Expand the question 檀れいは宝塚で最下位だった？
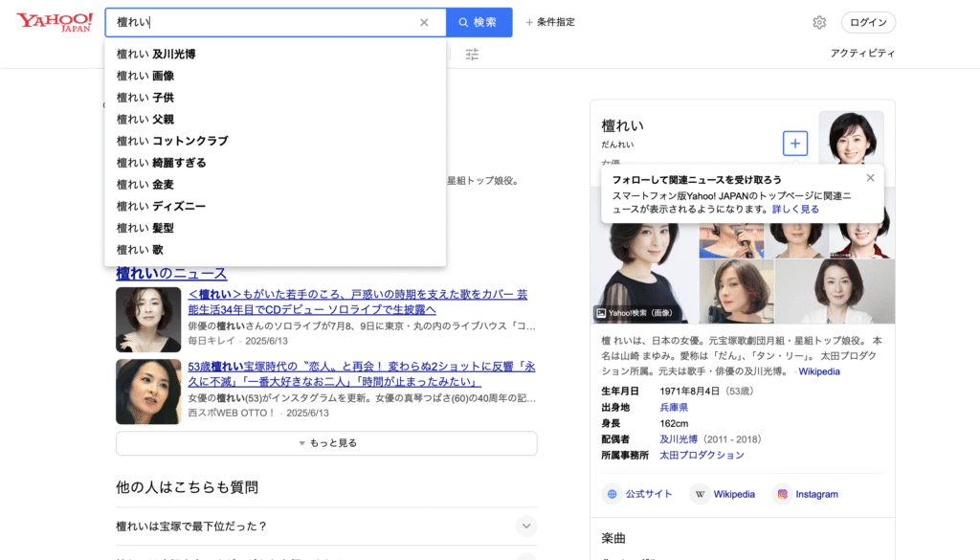This screenshot has width=980, height=560. [326, 526]
